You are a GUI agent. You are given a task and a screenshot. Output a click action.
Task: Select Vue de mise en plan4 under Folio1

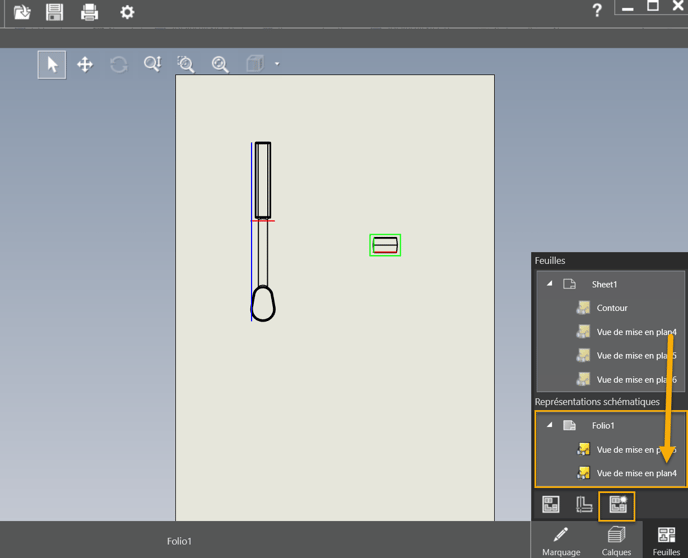(x=636, y=473)
